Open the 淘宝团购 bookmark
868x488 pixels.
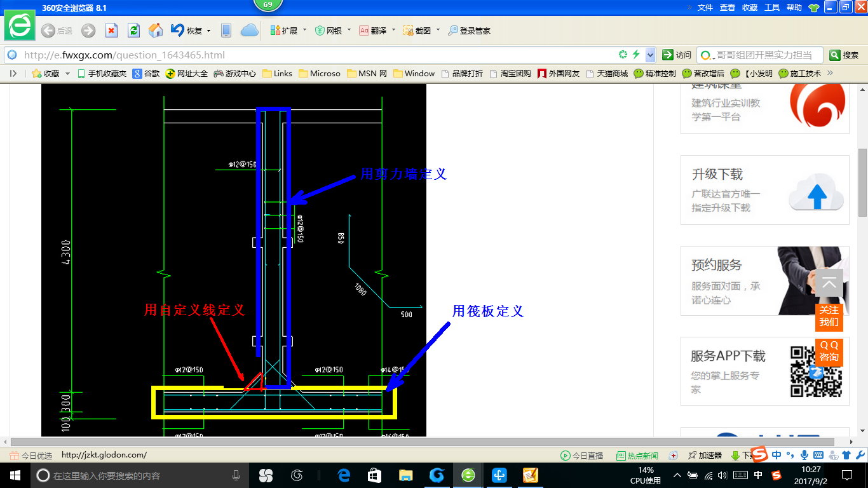tap(510, 73)
